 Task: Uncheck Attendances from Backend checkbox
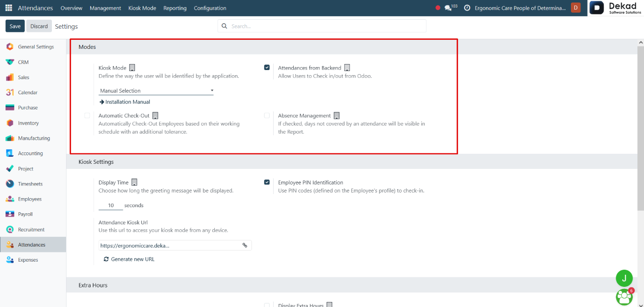pos(267,68)
